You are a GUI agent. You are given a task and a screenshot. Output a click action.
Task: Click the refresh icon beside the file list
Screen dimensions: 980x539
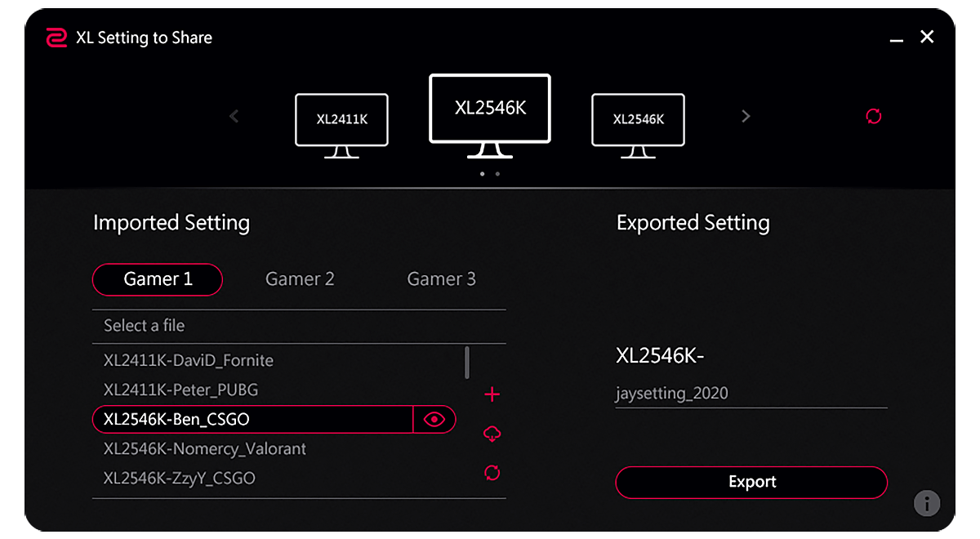[492, 473]
